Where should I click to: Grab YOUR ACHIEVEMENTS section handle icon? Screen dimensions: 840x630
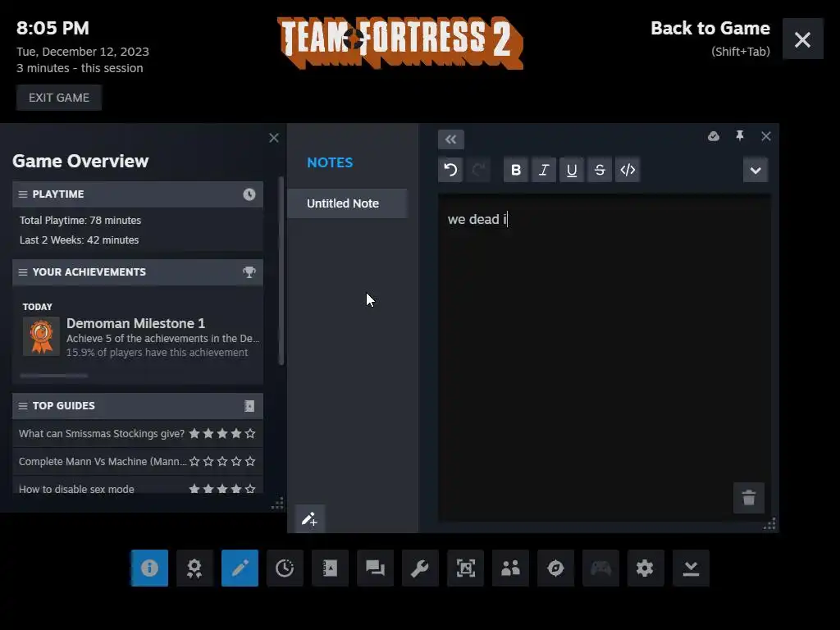pos(23,272)
